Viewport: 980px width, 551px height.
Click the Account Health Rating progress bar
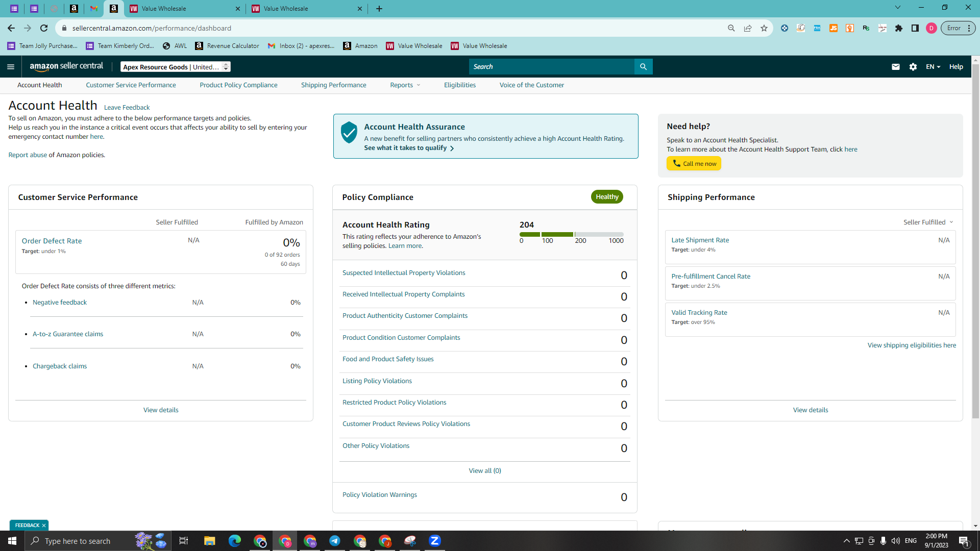pyautogui.click(x=571, y=235)
